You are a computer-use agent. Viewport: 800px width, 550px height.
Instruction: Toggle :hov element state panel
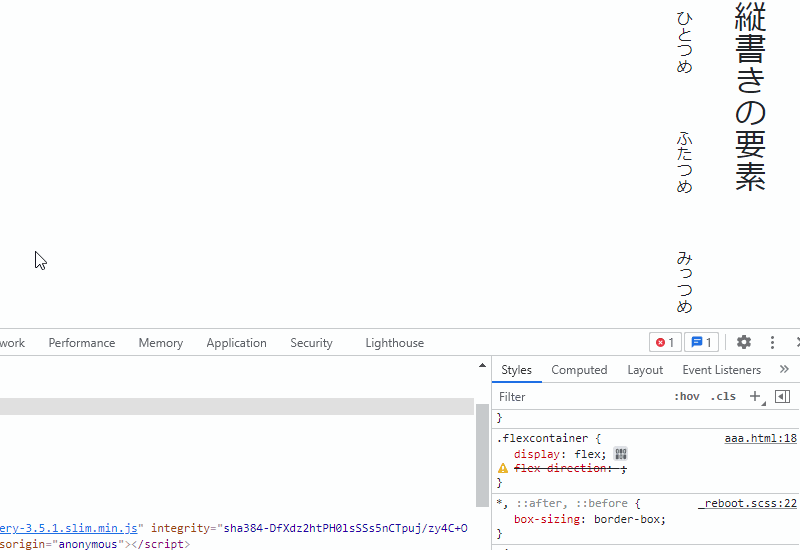[x=687, y=396]
